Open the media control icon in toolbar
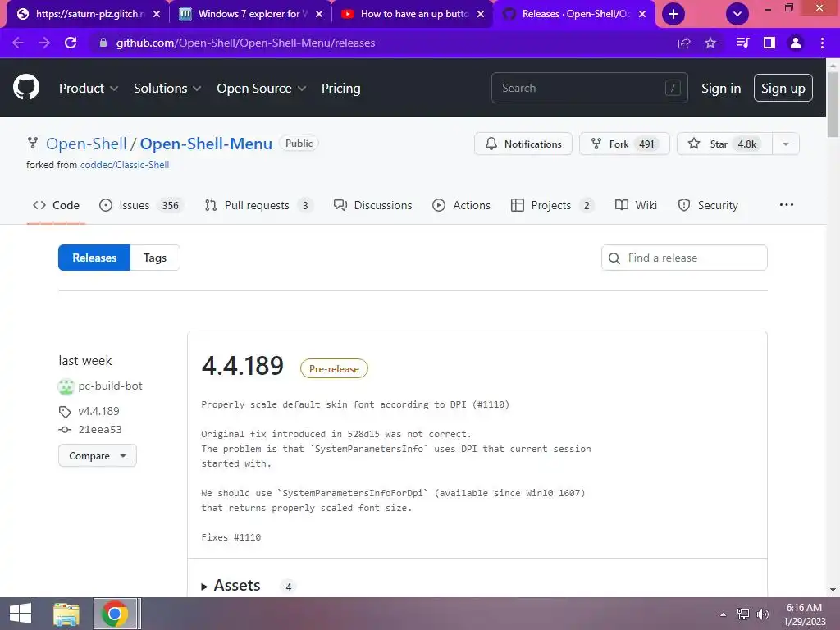840x630 pixels. tap(742, 43)
